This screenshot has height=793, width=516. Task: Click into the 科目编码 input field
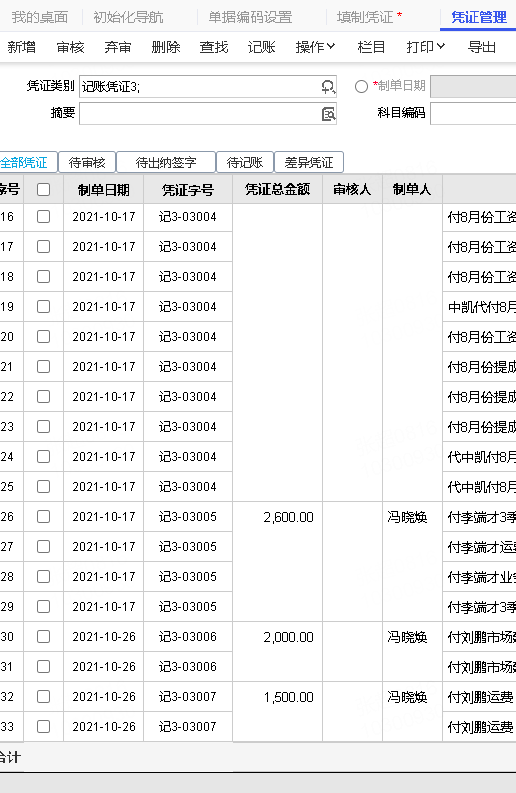pyautogui.click(x=473, y=113)
